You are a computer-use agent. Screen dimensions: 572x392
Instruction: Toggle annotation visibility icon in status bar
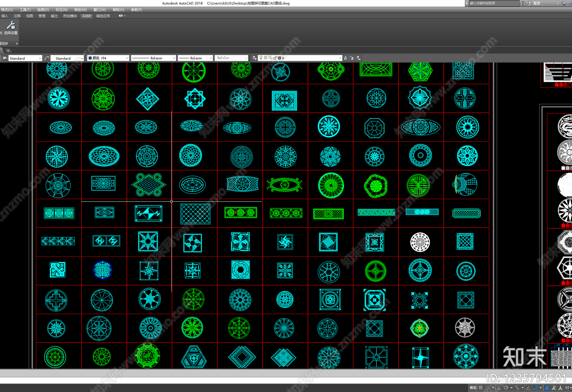(x=547, y=388)
